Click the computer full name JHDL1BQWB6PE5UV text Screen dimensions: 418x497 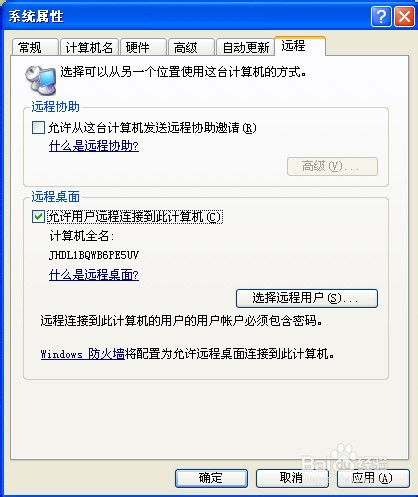[x=94, y=255]
